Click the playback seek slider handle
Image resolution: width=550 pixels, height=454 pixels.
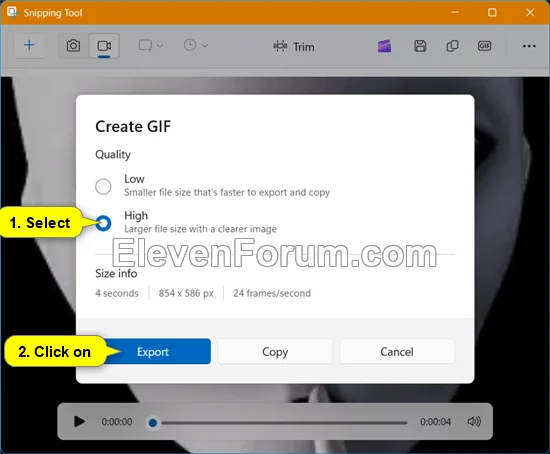[153, 423]
